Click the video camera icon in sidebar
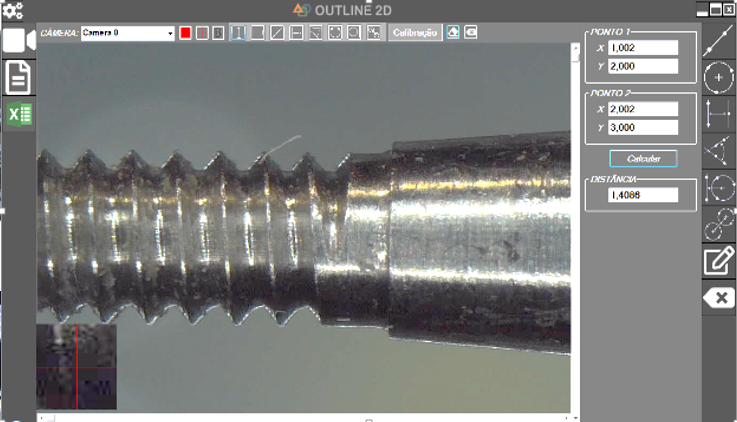Screen dimensions: 737x422 (19, 41)
